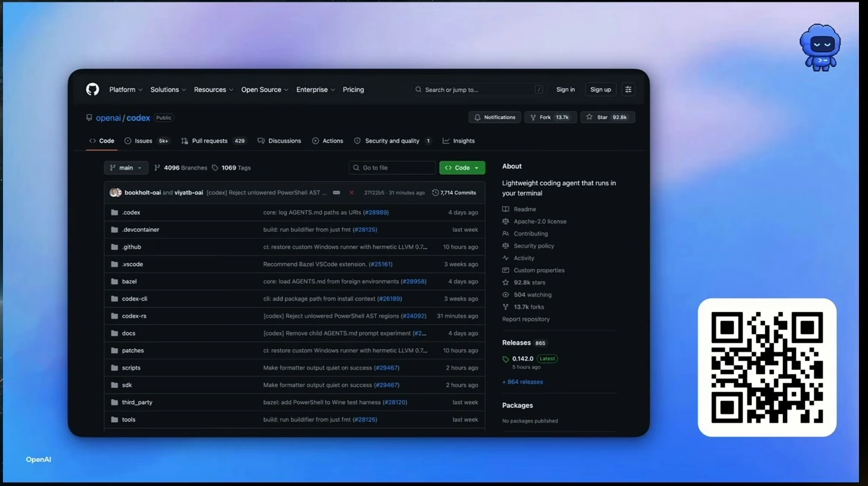
Task: Open the 504 watching link
Action: pos(527,295)
